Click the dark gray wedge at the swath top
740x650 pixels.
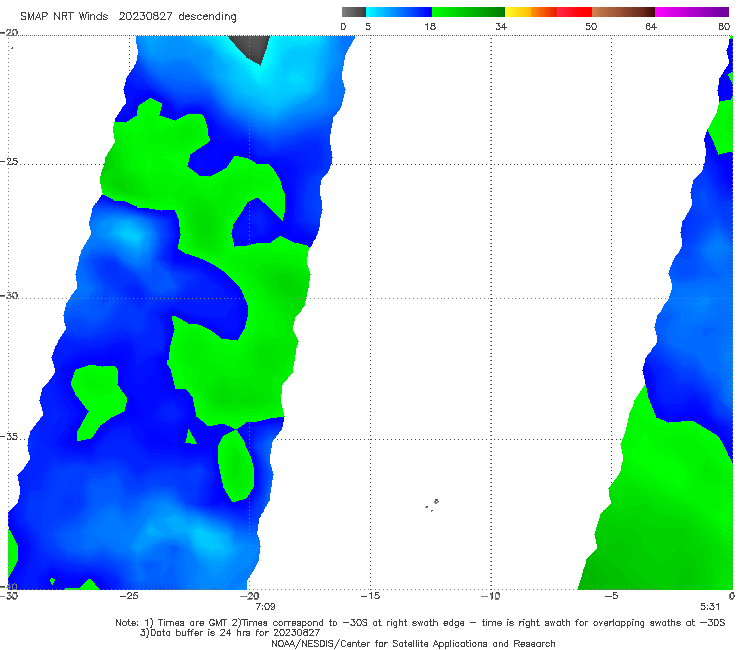[251, 49]
